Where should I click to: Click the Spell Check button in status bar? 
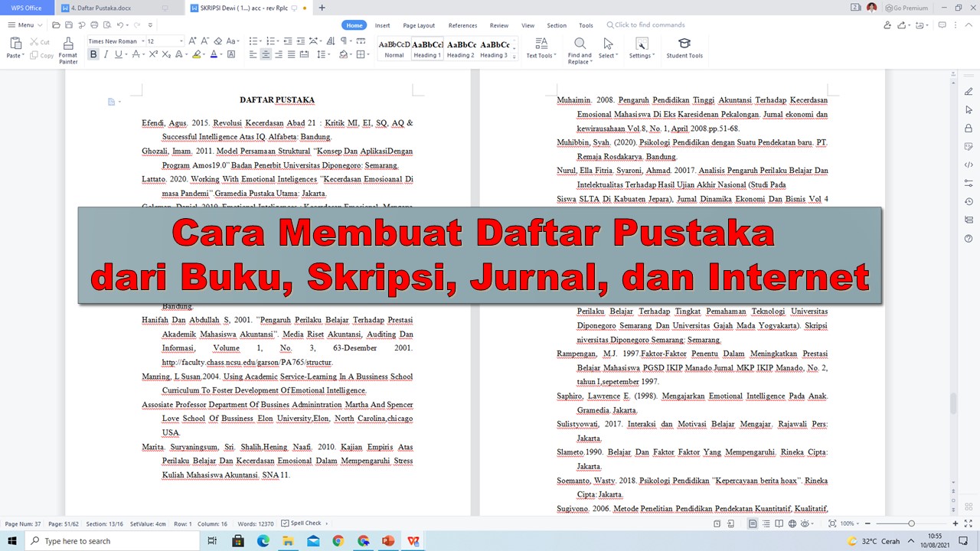tap(304, 523)
